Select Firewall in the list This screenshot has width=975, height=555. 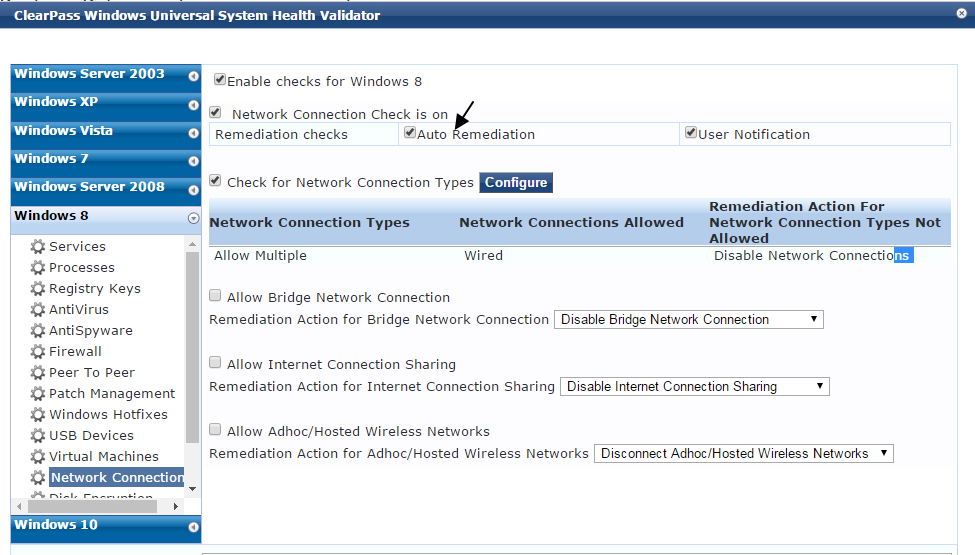(x=75, y=352)
